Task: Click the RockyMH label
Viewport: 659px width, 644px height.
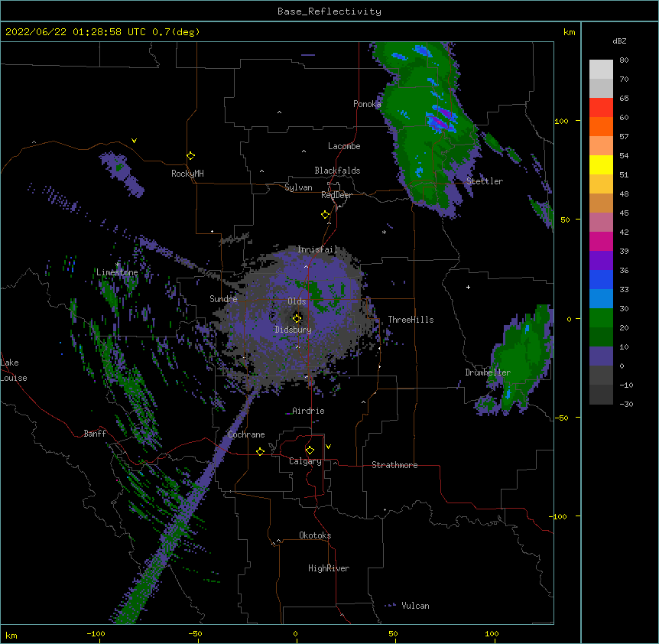Action: 187,174
